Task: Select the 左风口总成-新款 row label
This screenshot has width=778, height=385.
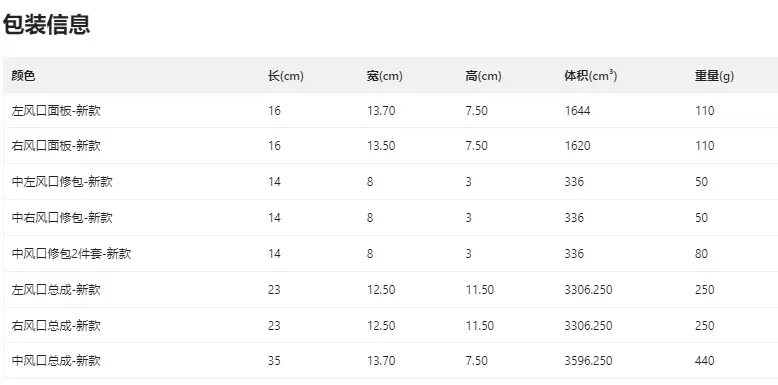Action: (56, 290)
